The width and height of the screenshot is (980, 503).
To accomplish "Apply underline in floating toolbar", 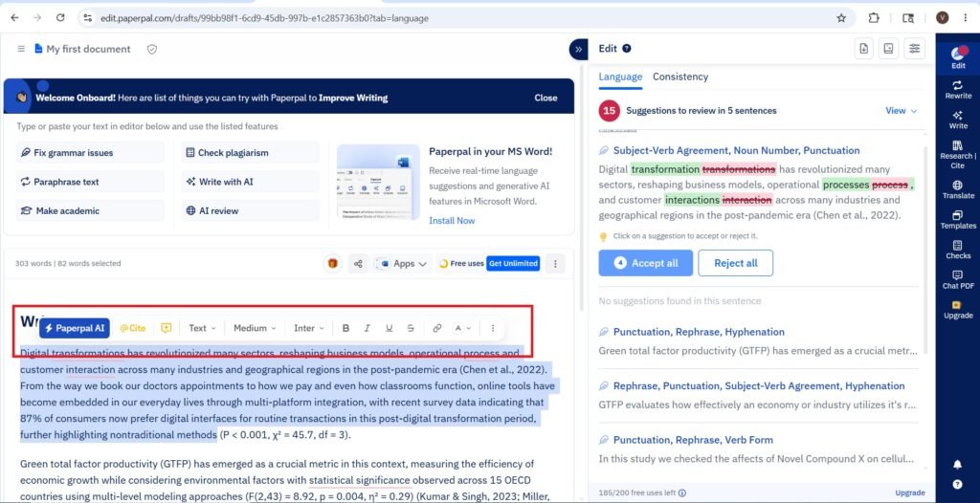I will click(x=389, y=328).
